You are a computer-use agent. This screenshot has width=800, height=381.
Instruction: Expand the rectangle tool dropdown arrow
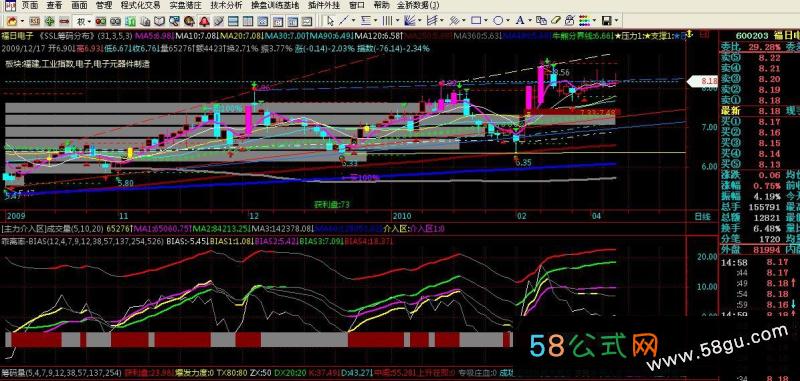click(x=486, y=21)
